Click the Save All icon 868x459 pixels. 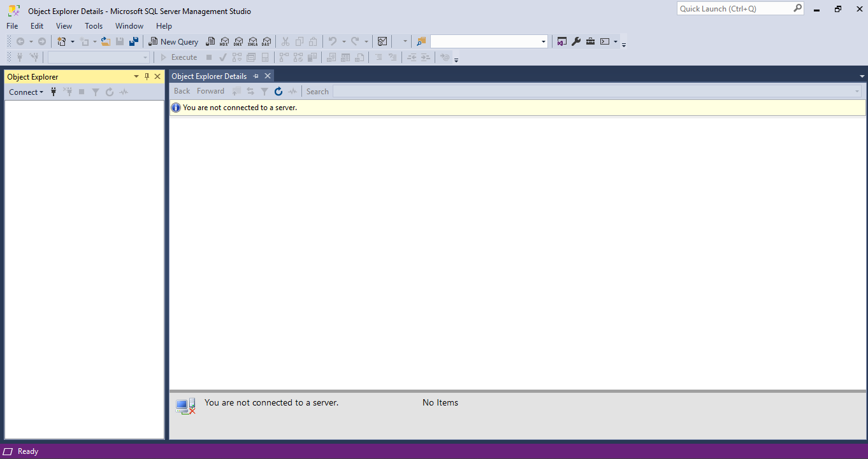134,41
